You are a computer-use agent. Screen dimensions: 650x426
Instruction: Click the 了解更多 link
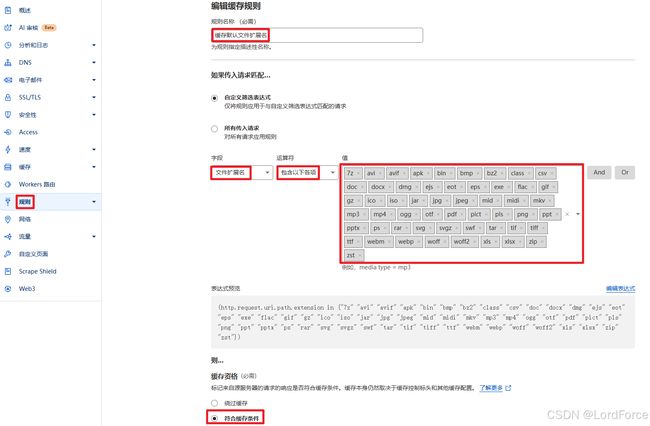click(491, 388)
